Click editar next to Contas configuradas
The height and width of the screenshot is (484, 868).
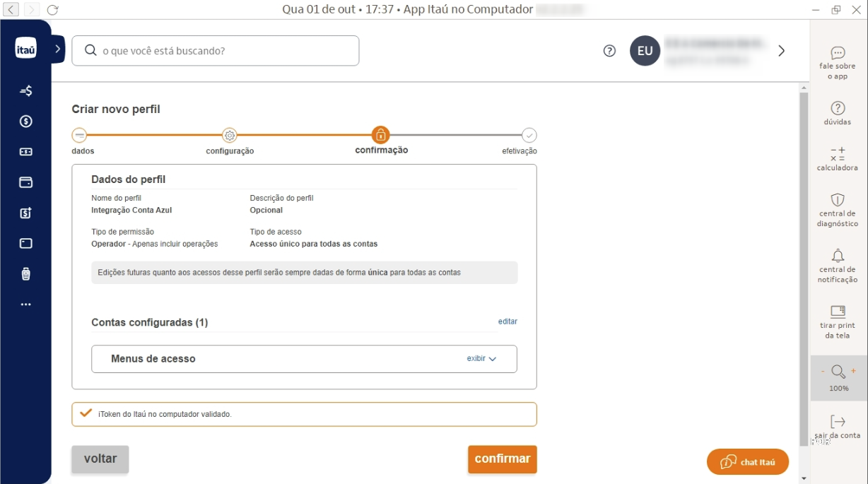point(509,321)
